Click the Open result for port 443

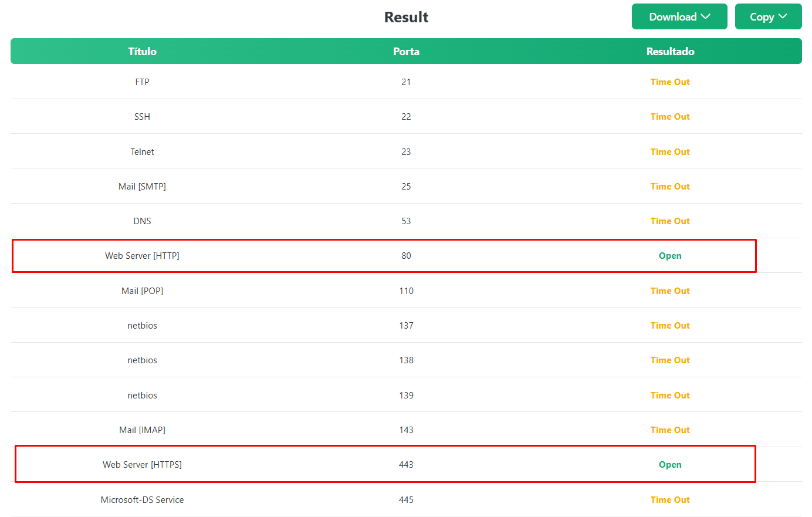tap(670, 465)
